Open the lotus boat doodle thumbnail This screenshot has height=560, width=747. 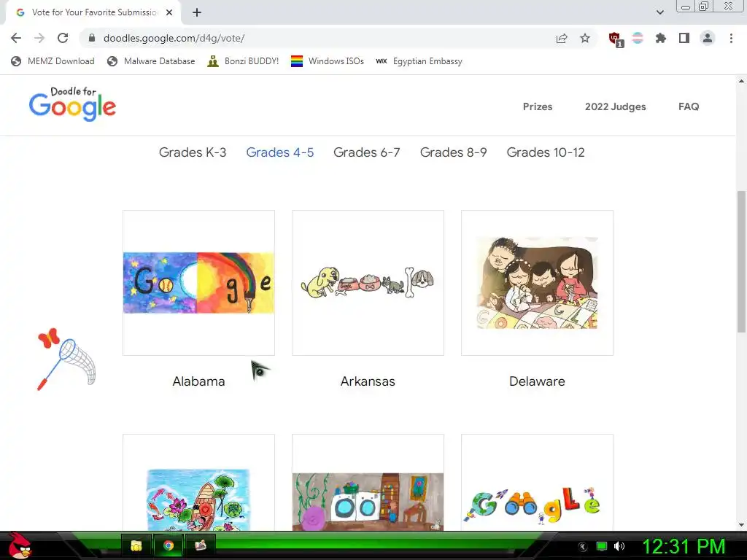pos(198,482)
